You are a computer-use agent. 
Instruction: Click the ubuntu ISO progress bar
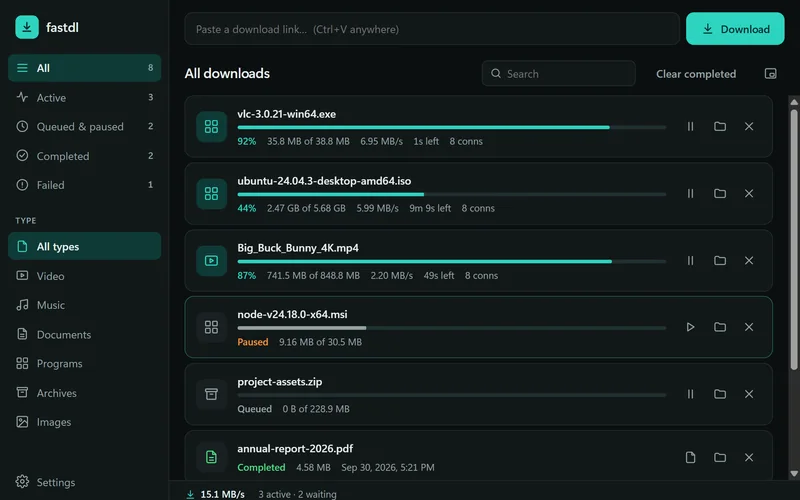[x=452, y=194]
